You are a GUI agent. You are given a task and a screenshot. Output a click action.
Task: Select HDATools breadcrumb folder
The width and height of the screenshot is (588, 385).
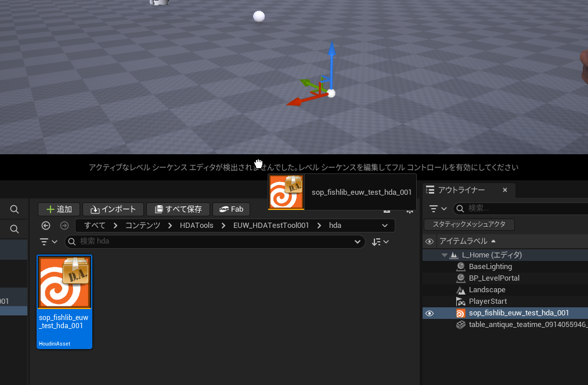click(x=197, y=226)
